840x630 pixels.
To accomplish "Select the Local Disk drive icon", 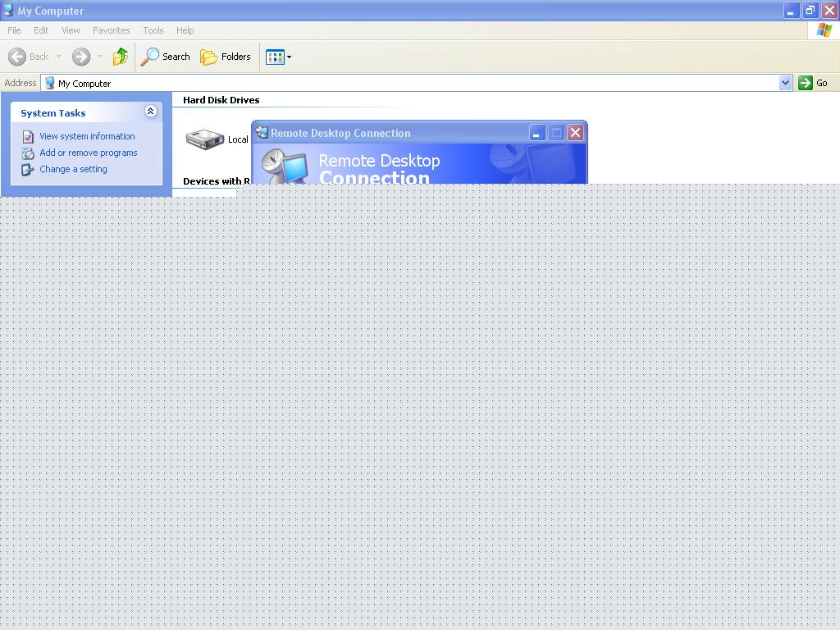I will [x=204, y=139].
